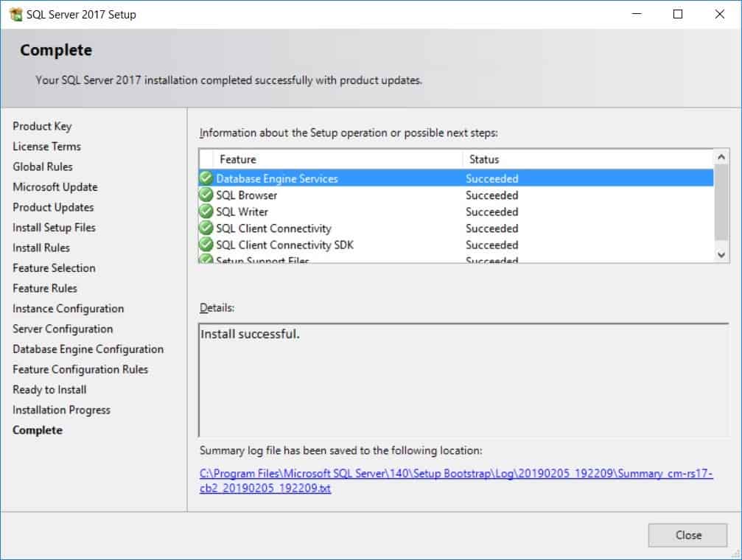The height and width of the screenshot is (560, 742).
Task: Click Microsoft Update step in sidebar
Action: click(55, 187)
